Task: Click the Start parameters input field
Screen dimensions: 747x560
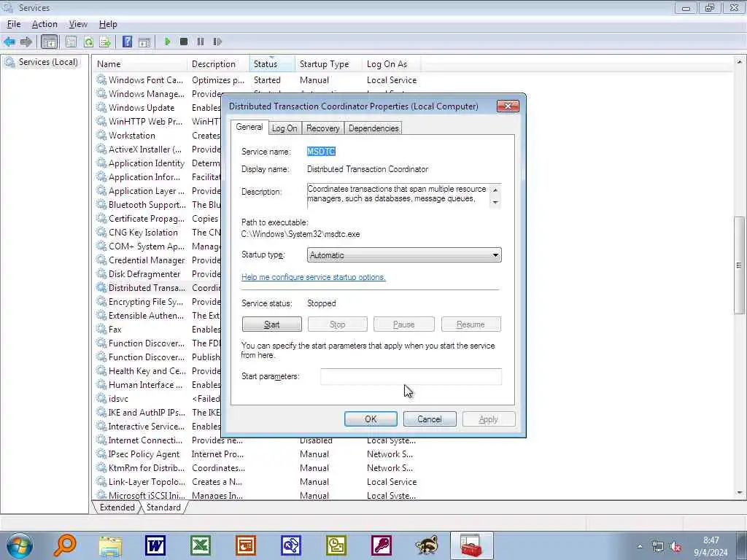Action: click(x=411, y=376)
